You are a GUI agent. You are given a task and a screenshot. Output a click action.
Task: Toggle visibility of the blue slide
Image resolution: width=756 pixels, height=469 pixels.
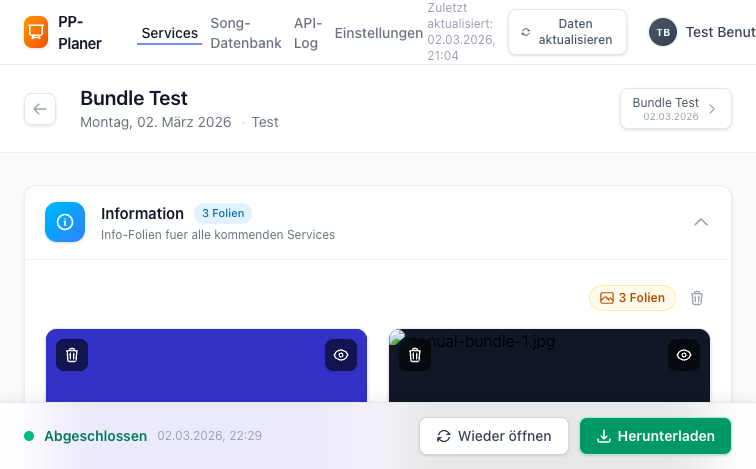(x=341, y=355)
